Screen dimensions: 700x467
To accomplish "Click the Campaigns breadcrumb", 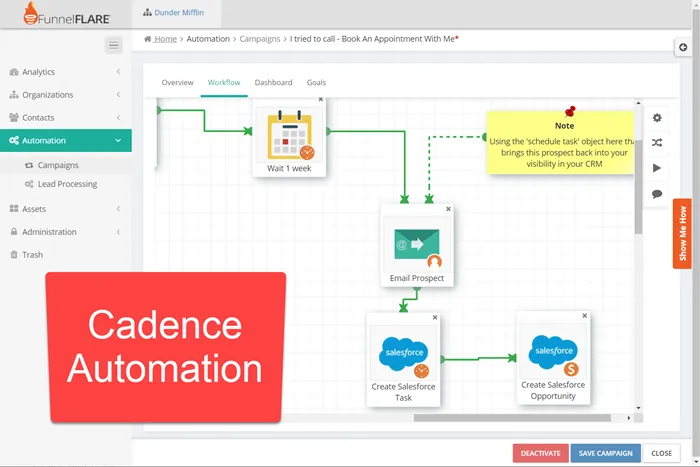I will (x=260, y=39).
